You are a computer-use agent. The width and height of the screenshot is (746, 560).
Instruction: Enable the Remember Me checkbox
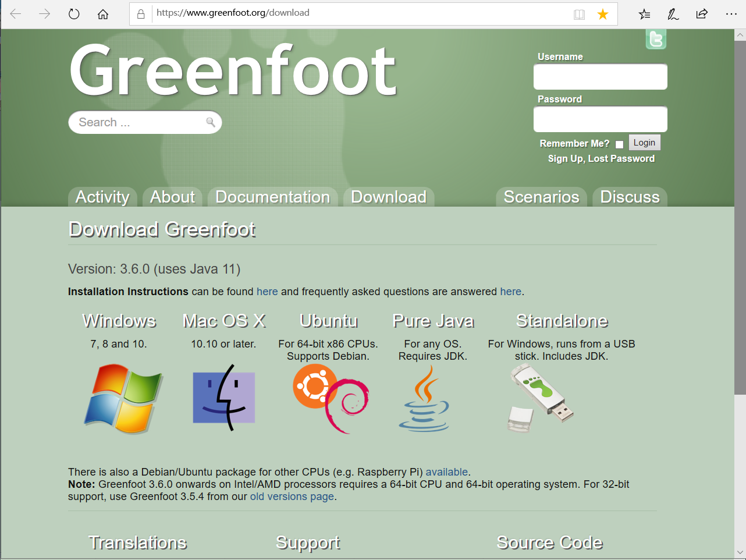tap(619, 144)
